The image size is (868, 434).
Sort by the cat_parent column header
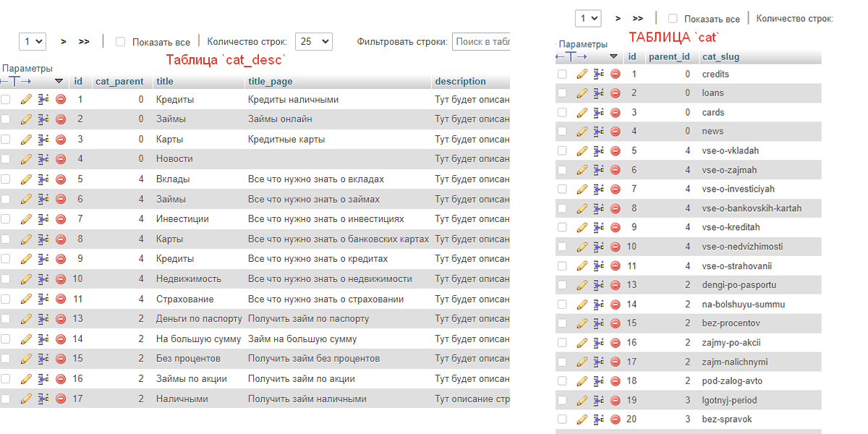[x=119, y=81]
